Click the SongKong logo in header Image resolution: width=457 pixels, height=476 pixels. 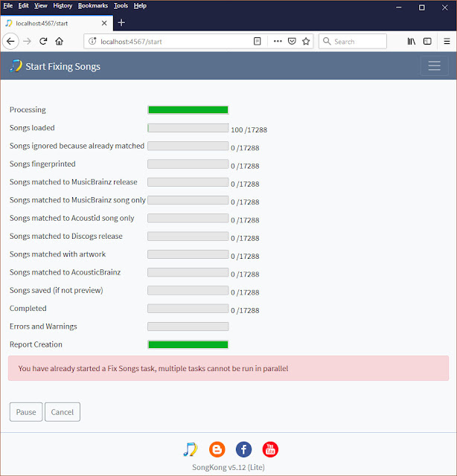point(16,66)
